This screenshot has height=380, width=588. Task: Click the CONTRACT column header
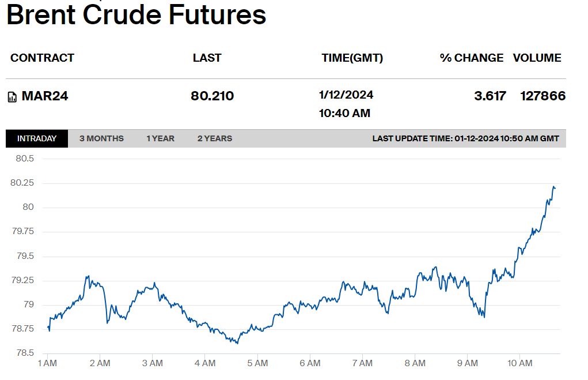pyautogui.click(x=43, y=58)
